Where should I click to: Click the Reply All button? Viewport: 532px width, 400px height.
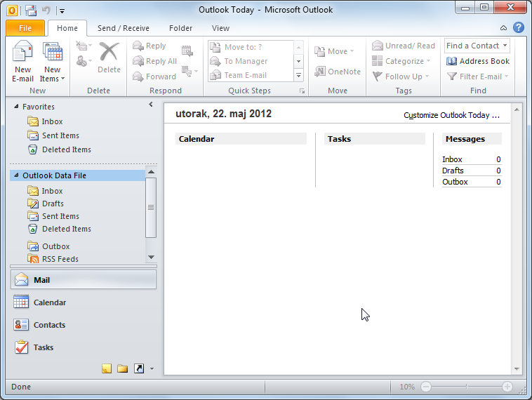tap(154, 61)
